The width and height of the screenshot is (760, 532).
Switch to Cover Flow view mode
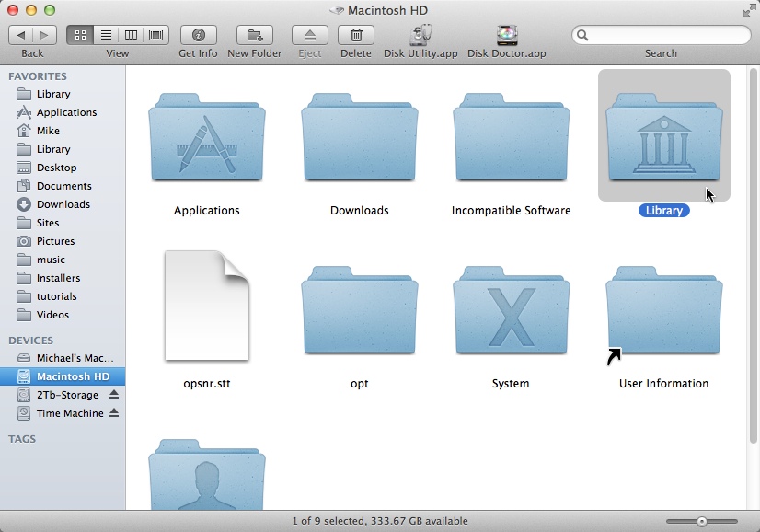156,35
